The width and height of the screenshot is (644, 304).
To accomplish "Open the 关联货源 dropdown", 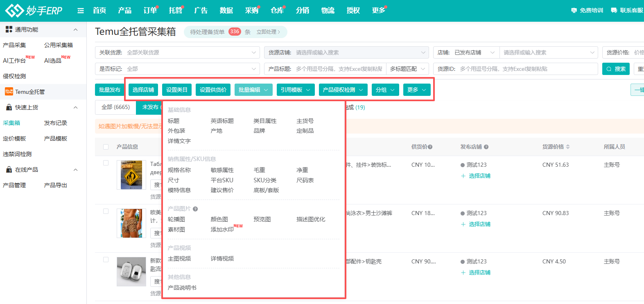I will click(x=178, y=52).
